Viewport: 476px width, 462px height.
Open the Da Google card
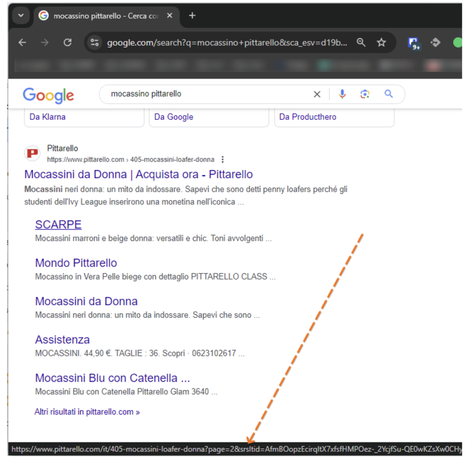click(x=209, y=117)
